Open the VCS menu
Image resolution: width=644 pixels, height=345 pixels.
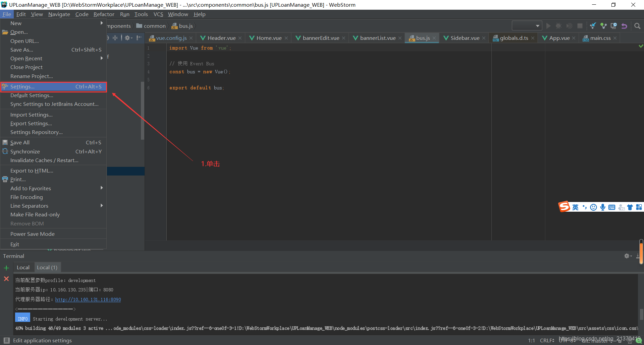158,14
